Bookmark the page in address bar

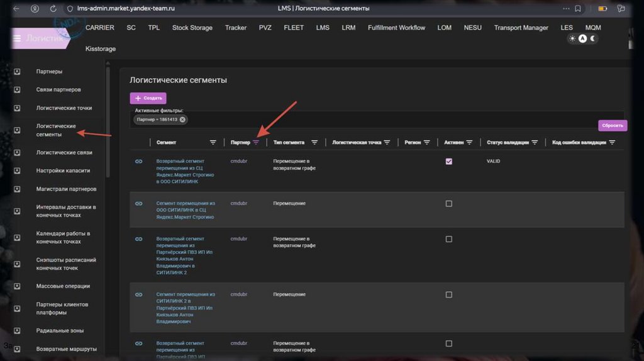tap(577, 9)
